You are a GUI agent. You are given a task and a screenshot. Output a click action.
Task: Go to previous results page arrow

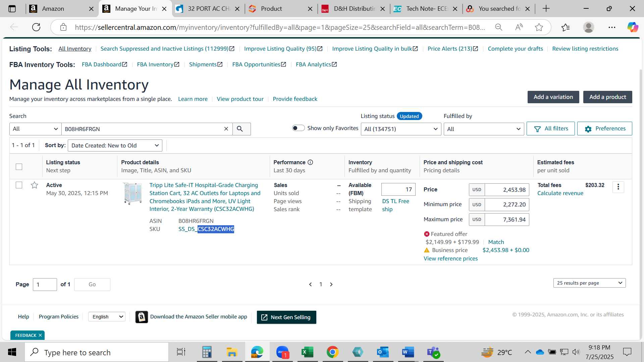coord(311,284)
